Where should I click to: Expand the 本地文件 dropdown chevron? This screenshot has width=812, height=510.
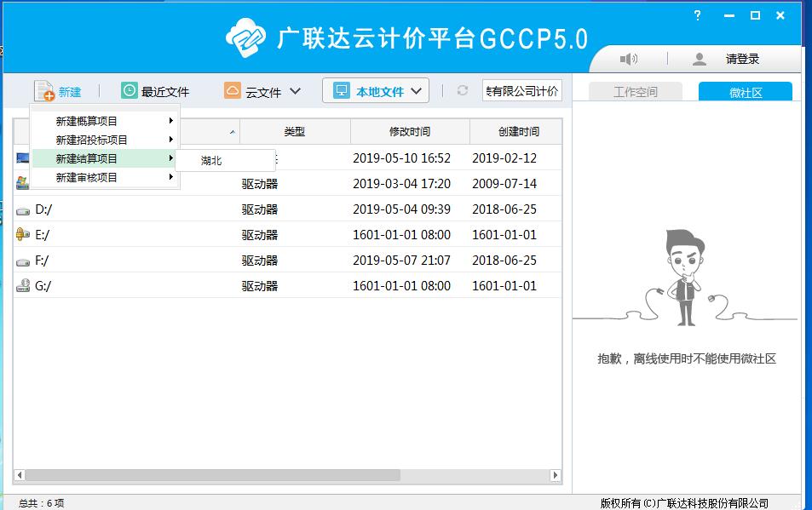click(417, 91)
